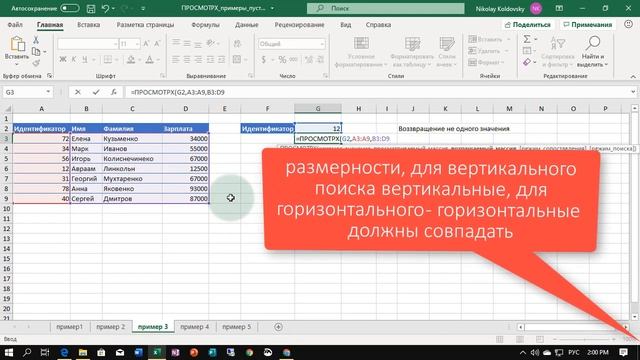Click the Поделиться share button
Image resolution: width=640 pixels, height=360 pixels.
pyautogui.click(x=528, y=25)
